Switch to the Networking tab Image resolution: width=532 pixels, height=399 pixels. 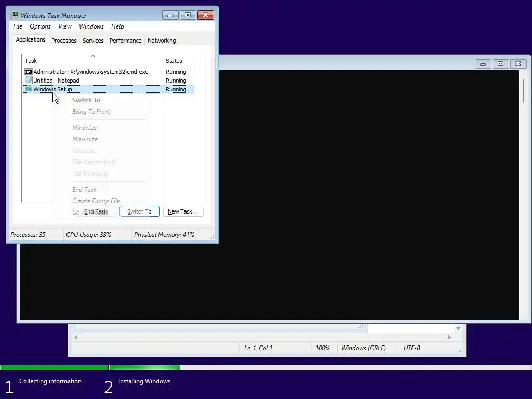click(162, 41)
